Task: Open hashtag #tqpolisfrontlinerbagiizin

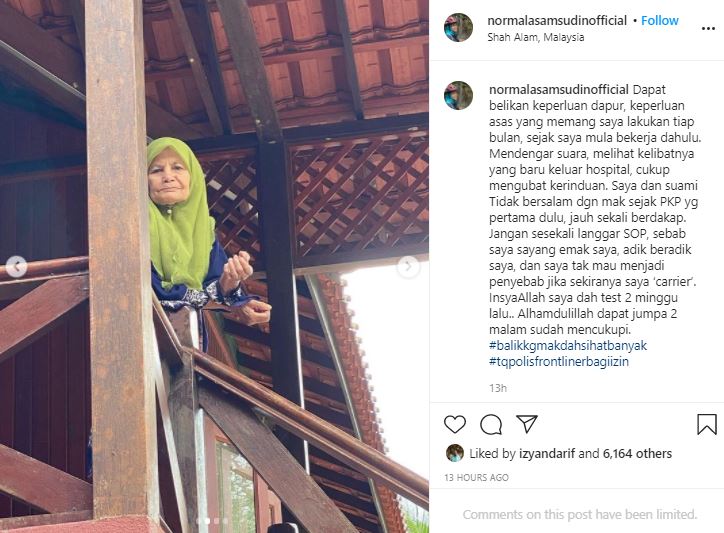Action: point(559,361)
